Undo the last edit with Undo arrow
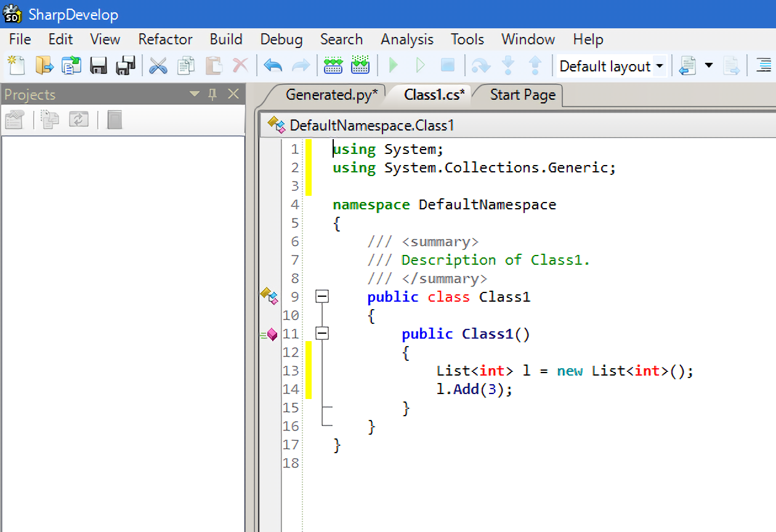 [x=272, y=65]
